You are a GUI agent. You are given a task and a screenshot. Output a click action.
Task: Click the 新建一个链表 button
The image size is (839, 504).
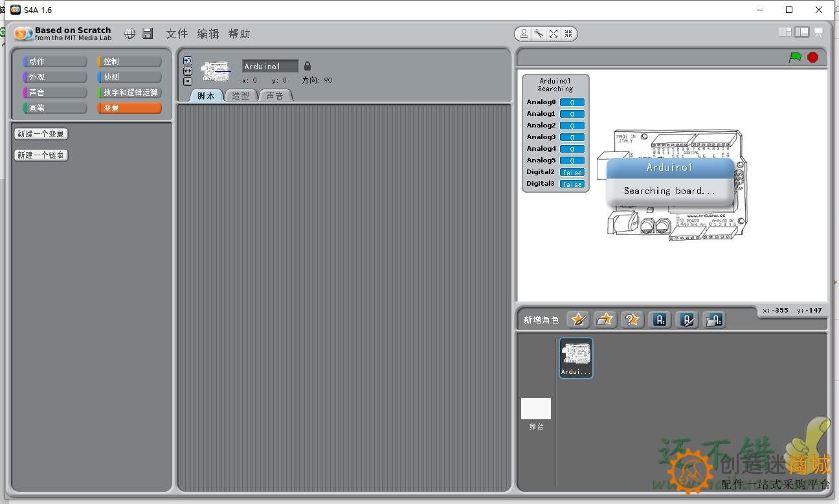tap(41, 155)
